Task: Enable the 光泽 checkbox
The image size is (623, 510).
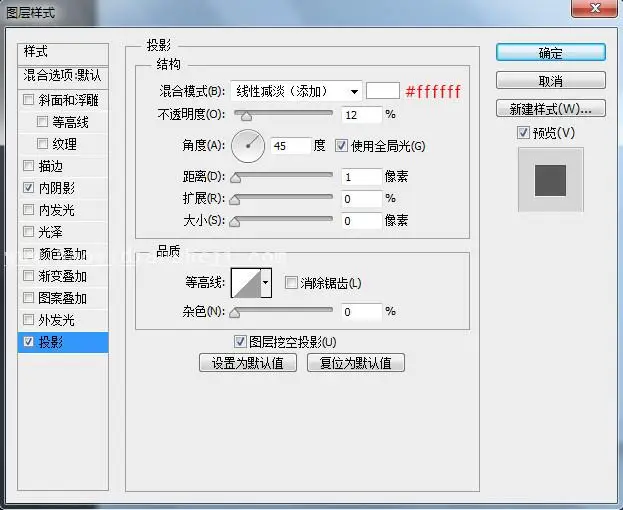Action: tap(29, 231)
